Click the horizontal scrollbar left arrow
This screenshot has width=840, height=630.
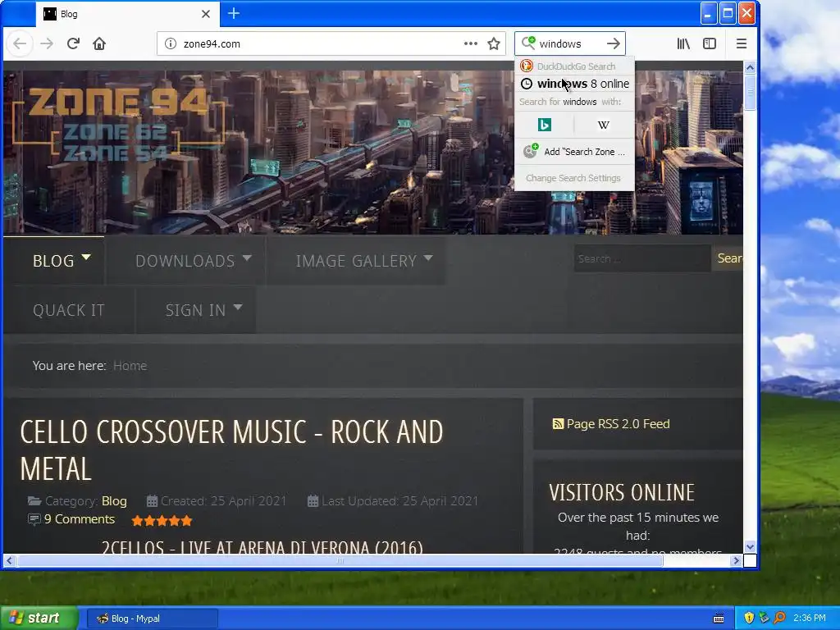pyautogui.click(x=9, y=560)
